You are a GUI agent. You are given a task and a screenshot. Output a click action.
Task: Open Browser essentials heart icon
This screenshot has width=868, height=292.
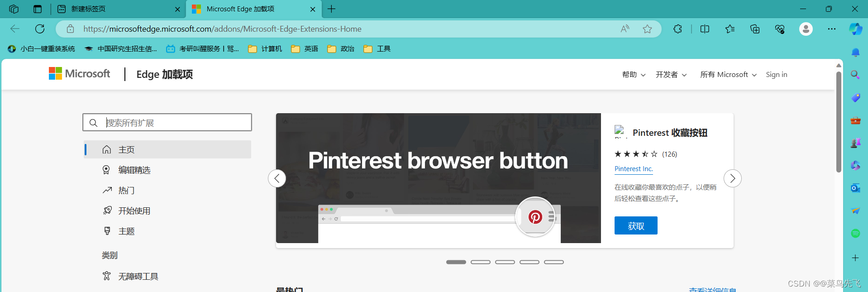click(x=780, y=29)
